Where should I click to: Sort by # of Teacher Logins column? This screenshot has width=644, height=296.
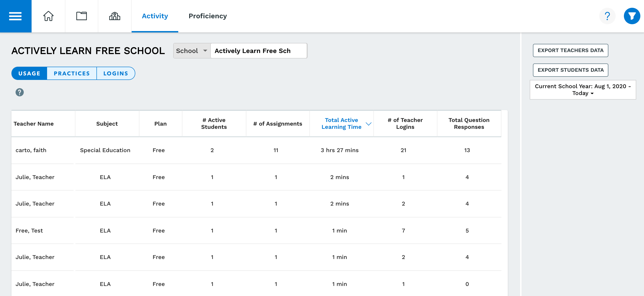click(405, 124)
